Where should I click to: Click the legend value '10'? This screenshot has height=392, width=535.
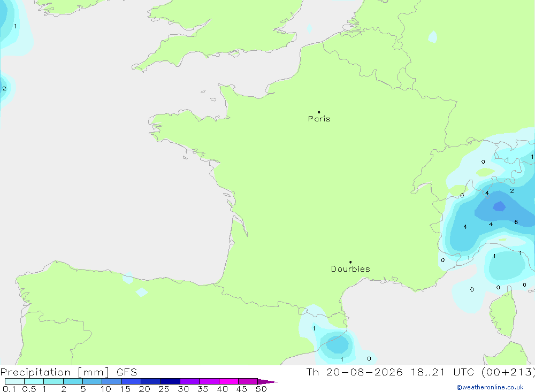point(106,389)
